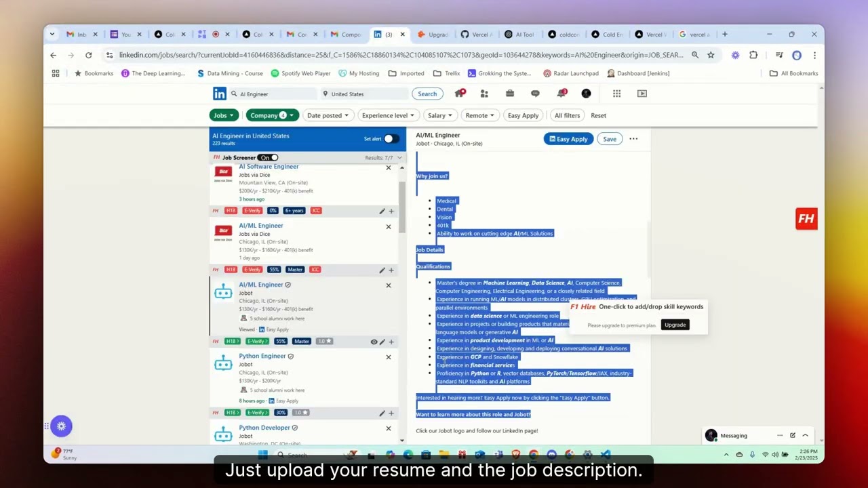Viewport: 868px width, 488px height.
Task: Click the United States location field
Action: tap(364, 94)
